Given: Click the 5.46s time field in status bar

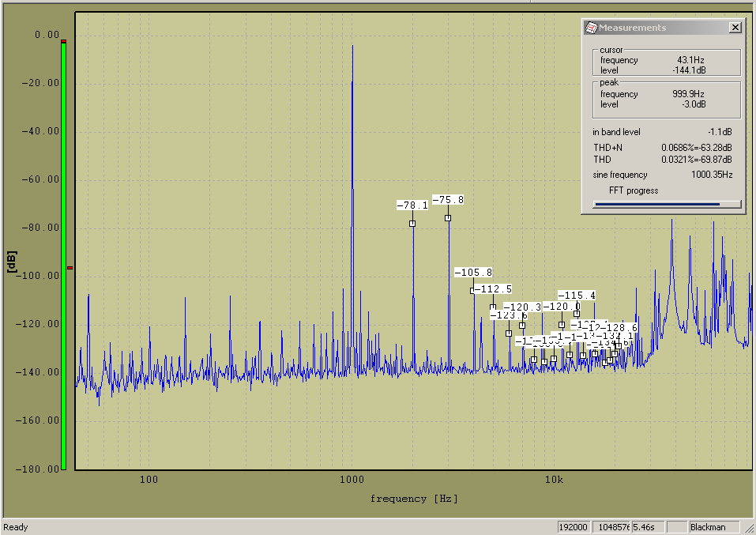Looking at the screenshot, I should (x=648, y=527).
